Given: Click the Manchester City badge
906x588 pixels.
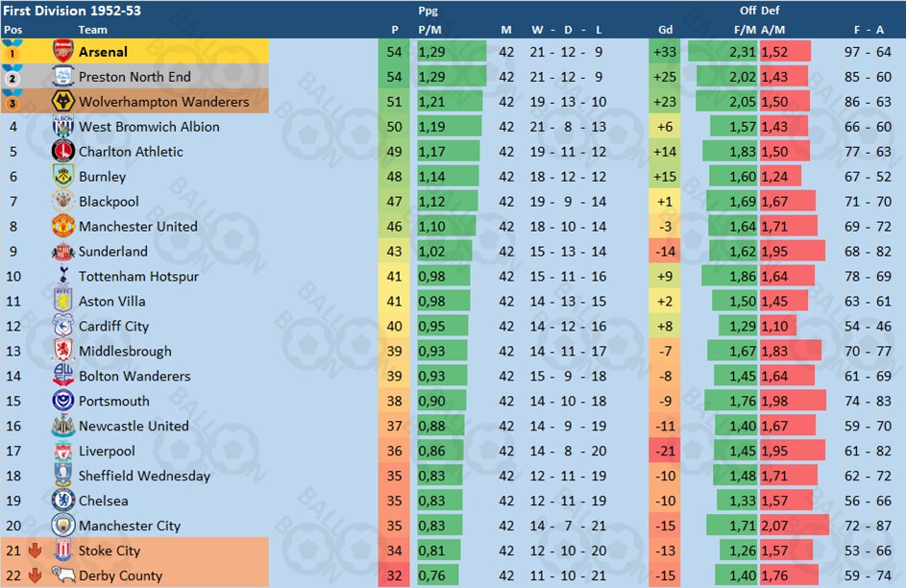Looking at the screenshot, I should click(63, 525).
